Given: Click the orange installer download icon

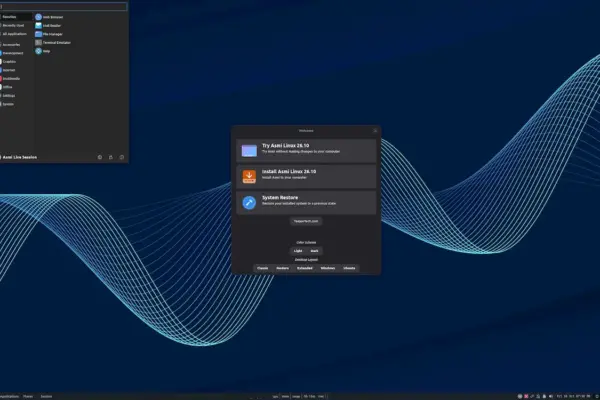Looking at the screenshot, I should tap(249, 176).
